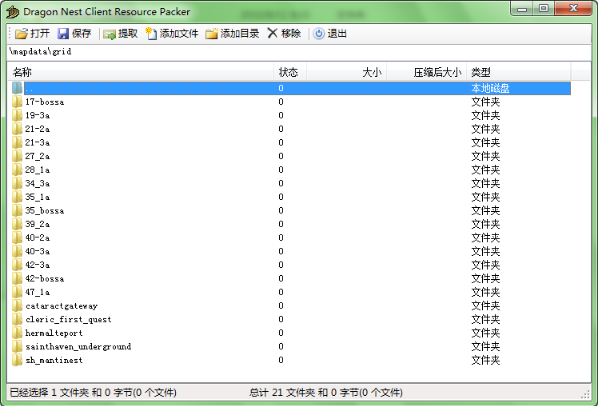Click the 打开 (Open) toolbar icon
The image size is (600, 406).
point(21,34)
